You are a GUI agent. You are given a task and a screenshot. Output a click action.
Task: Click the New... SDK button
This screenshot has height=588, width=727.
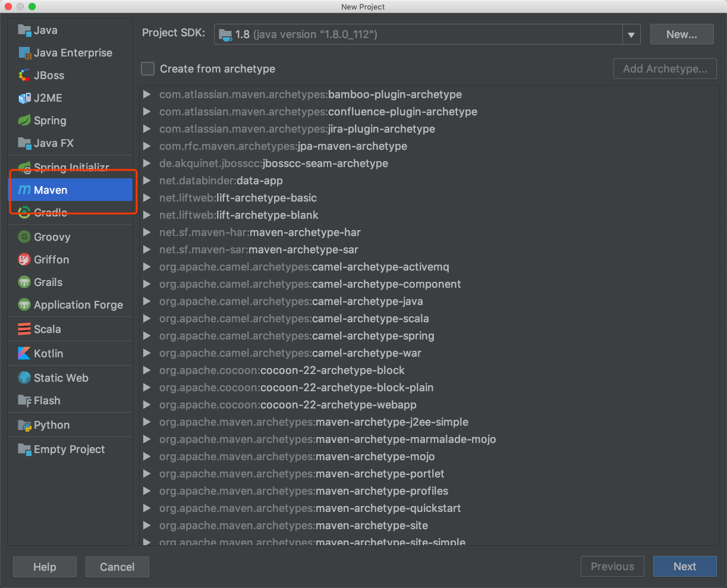(682, 34)
